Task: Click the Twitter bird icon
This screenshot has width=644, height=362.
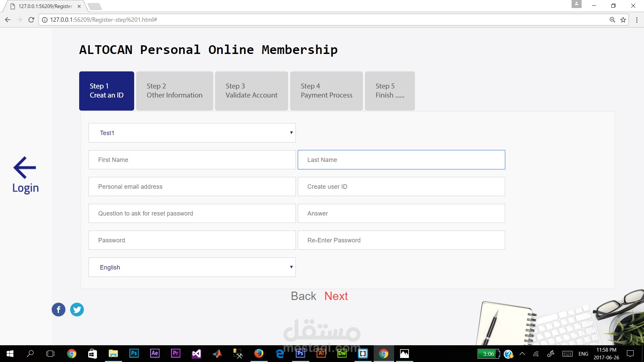Action: pyautogui.click(x=77, y=309)
